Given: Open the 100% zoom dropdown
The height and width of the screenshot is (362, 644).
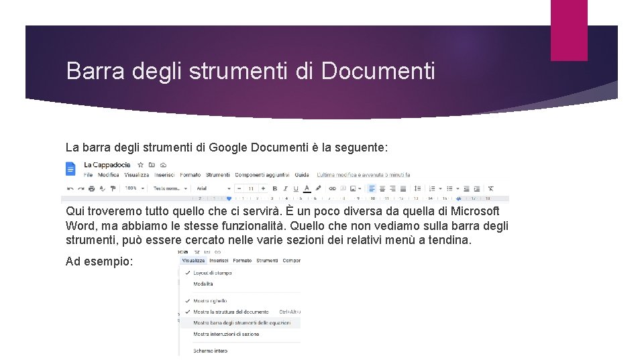Looking at the screenshot, I should [135, 188].
